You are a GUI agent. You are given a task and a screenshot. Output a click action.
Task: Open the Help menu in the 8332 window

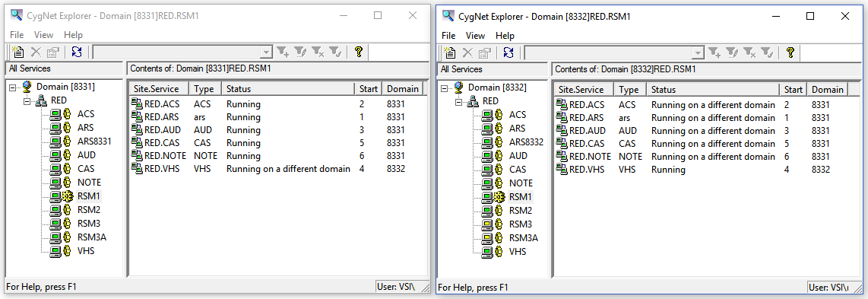[505, 36]
